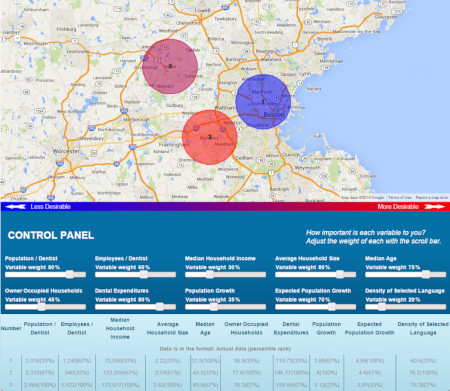Image resolution: width=450 pixels, height=391 pixels.
Task: Adjust the Employees / Dentist weight slider
Action: click(x=144, y=274)
